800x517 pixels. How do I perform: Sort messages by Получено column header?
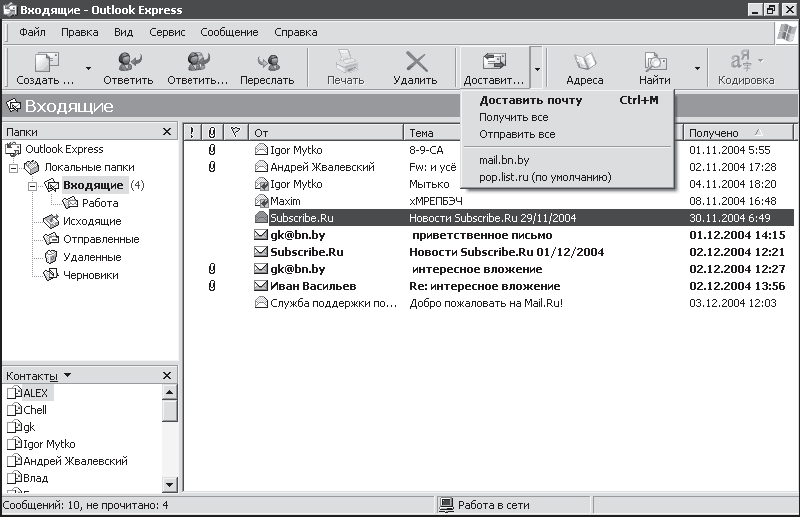click(738, 133)
